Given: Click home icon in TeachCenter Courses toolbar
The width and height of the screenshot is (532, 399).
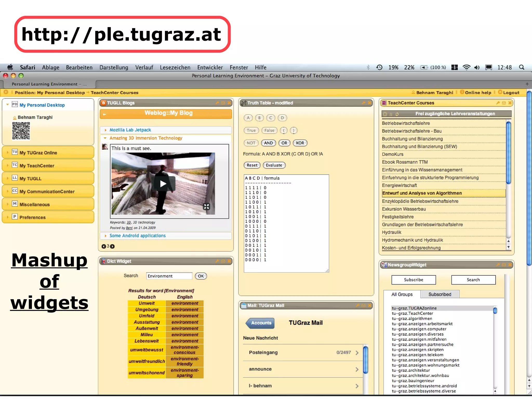Looking at the screenshot, I should 391,114.
